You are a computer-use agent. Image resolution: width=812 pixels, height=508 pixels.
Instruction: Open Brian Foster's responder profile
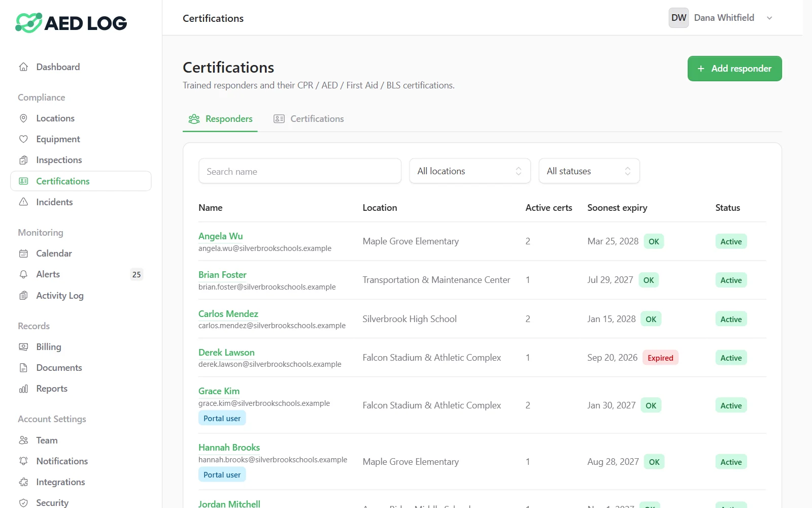pos(222,275)
